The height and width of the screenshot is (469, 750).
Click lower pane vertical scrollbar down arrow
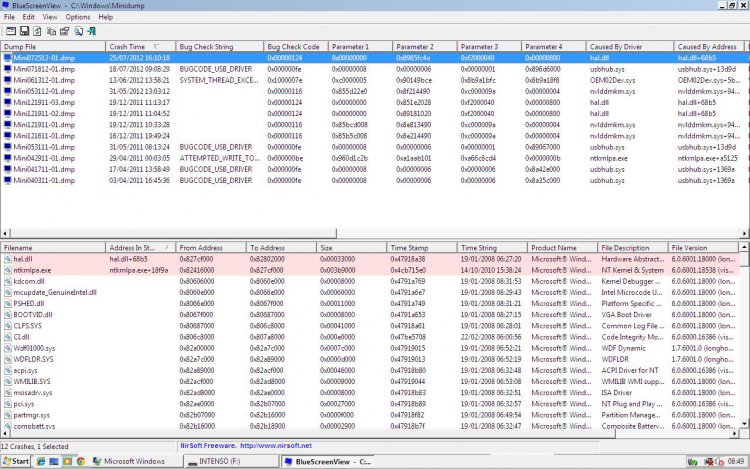click(744, 424)
